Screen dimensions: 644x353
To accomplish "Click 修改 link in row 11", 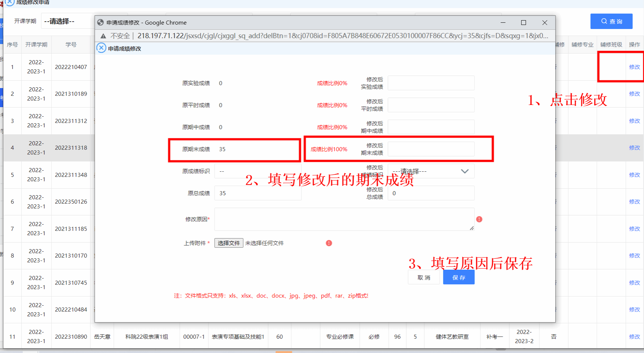I will point(634,336).
